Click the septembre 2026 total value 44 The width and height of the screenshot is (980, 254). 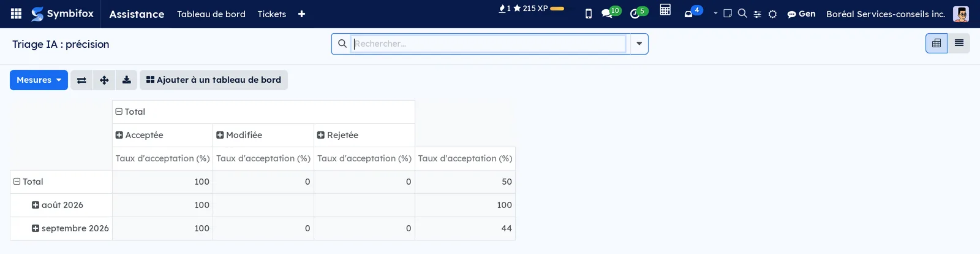point(465,228)
